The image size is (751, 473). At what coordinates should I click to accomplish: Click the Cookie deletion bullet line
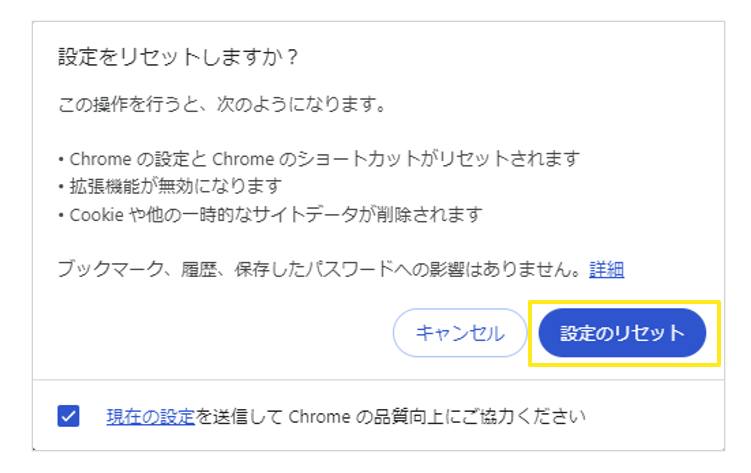[270, 214]
